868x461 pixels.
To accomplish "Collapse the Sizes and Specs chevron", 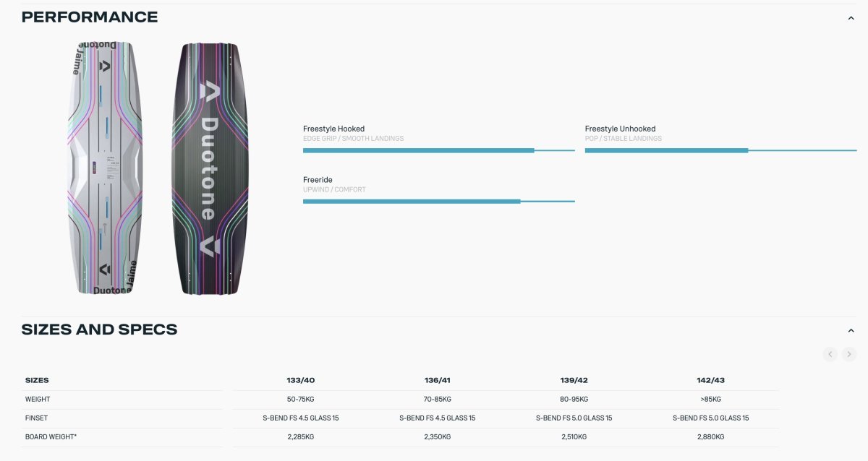I will pyautogui.click(x=851, y=331).
